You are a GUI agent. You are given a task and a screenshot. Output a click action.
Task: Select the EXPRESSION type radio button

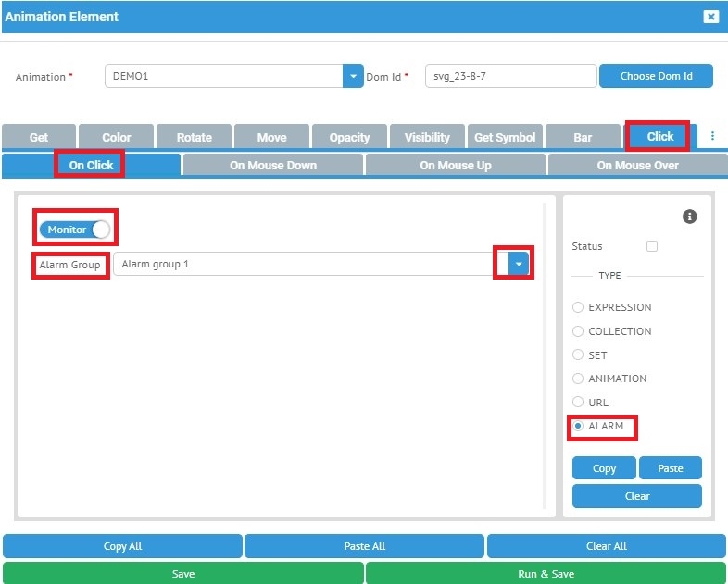click(578, 307)
